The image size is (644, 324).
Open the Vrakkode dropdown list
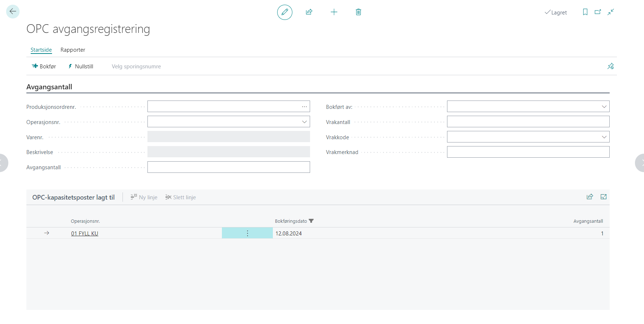pyautogui.click(x=604, y=137)
